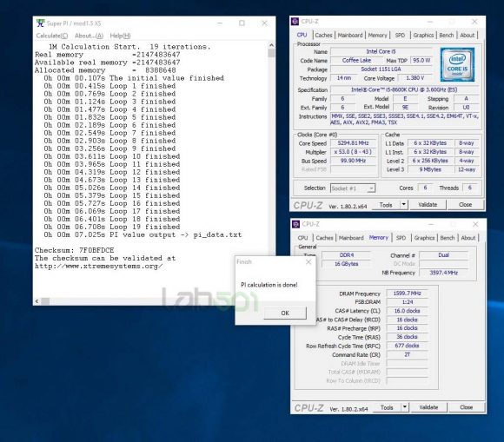
Task: Click the Level 3 cache value 9 MBytes
Action: [430, 169]
